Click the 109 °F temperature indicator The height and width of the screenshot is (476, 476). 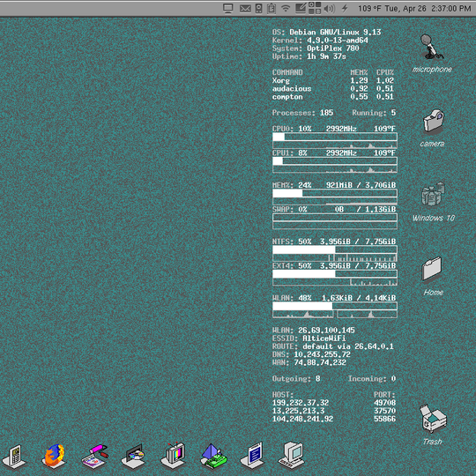click(369, 9)
